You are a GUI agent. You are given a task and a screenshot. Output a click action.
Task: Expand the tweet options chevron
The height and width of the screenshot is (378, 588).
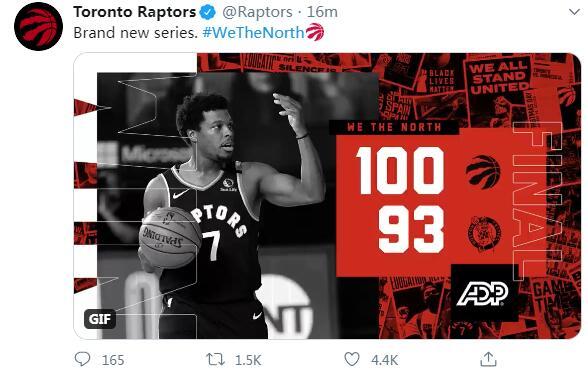(574, 12)
